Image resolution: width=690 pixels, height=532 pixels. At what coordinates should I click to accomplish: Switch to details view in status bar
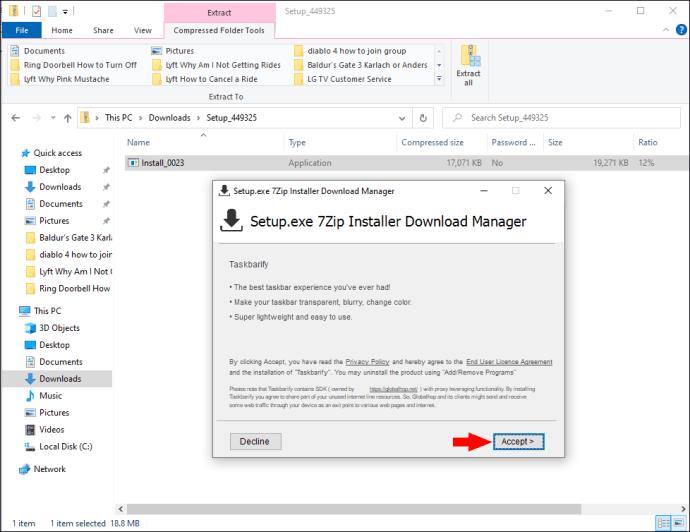pyautogui.click(x=663, y=523)
